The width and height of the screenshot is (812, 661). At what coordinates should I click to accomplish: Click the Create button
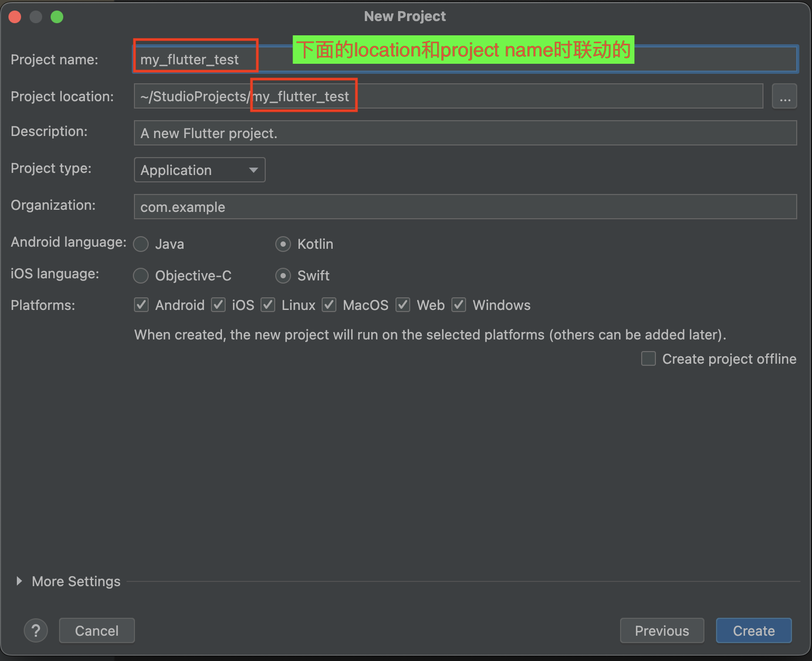[x=754, y=630]
